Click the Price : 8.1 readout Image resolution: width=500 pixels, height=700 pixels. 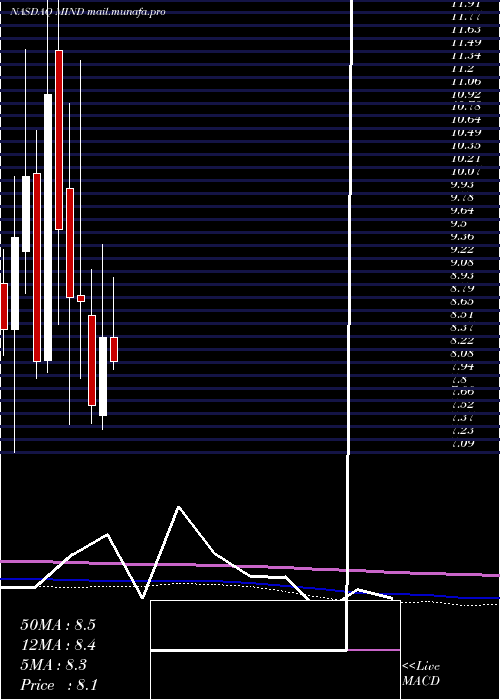point(59,685)
